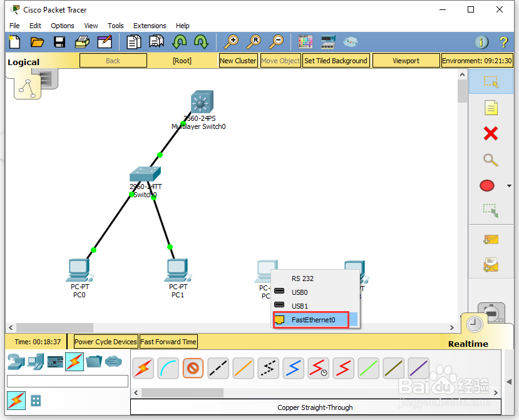Select FastEthernet0 from port list
519x420 pixels.
(x=316, y=320)
